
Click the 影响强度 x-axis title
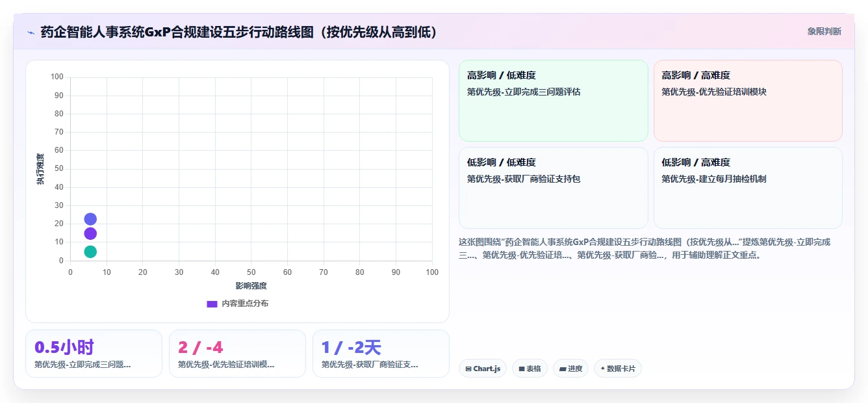point(251,285)
